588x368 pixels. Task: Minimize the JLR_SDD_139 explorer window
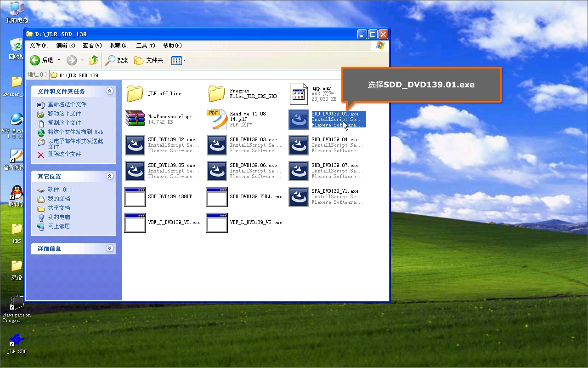tap(362, 34)
